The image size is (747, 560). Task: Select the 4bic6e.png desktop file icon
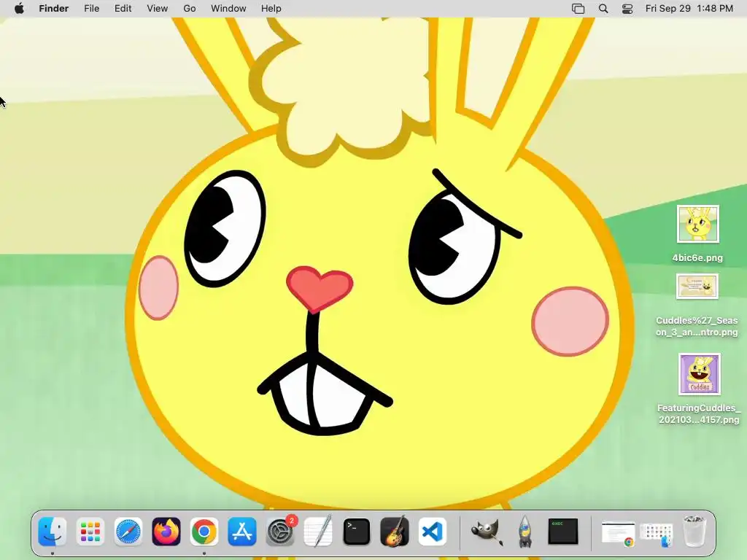click(698, 225)
